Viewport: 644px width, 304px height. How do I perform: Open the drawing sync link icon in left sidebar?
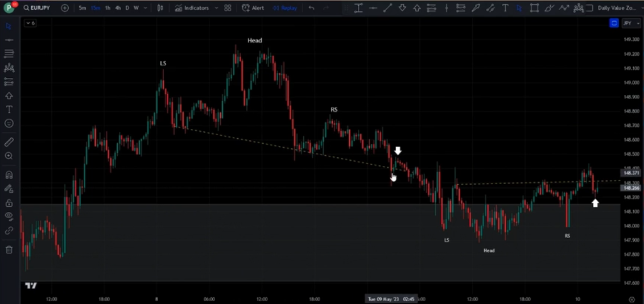(9, 231)
